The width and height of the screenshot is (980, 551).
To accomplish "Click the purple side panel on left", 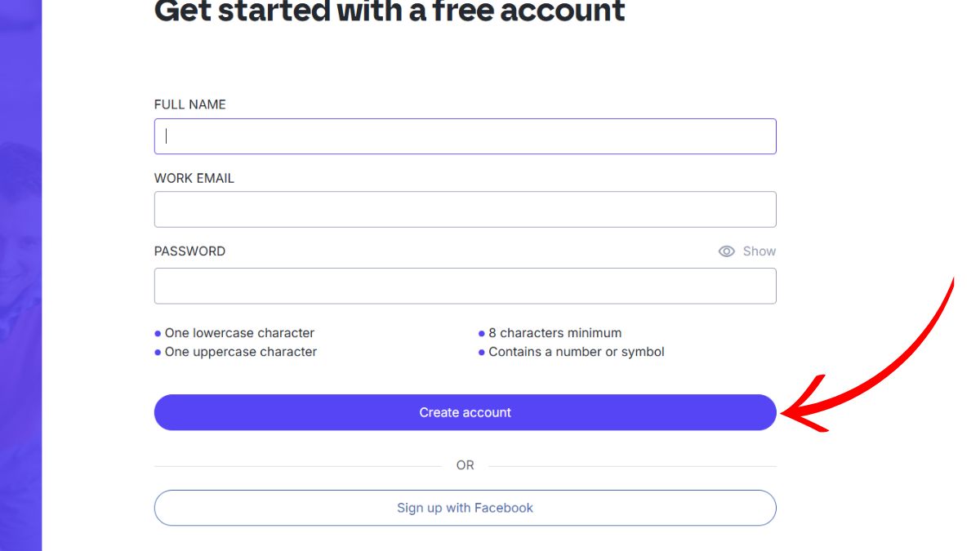I will tap(20, 275).
